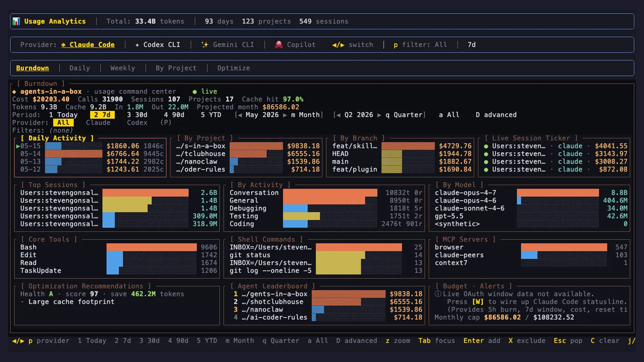Select Copilot provider
Image resolution: width=644 pixels, height=362 pixels.
[295, 45]
